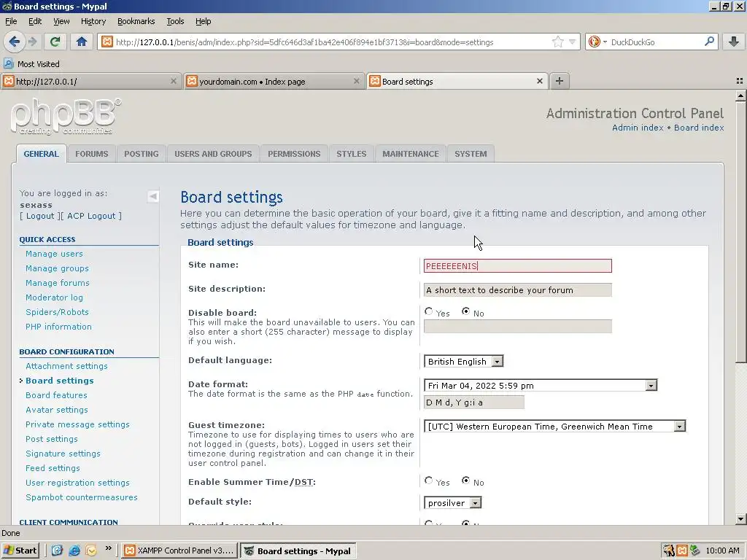Image resolution: width=747 pixels, height=560 pixels.
Task: Click the XAMPP tray icon
Action: pyautogui.click(x=682, y=551)
